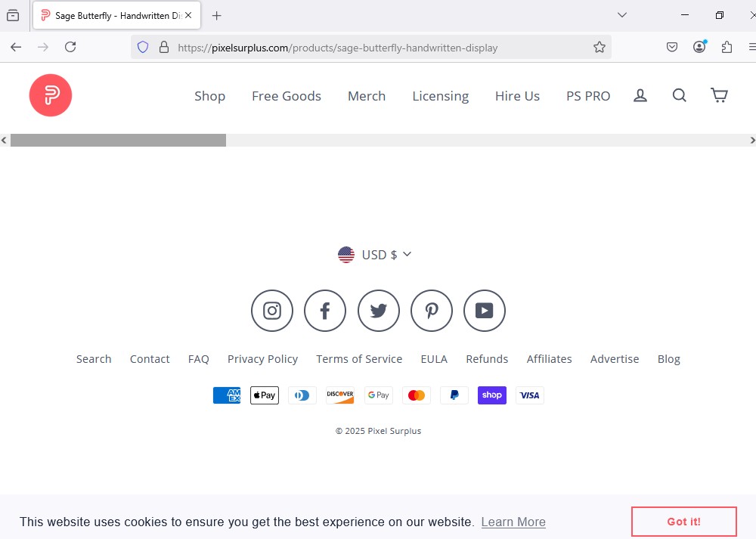Bookmark this page with star icon
756x539 pixels.
point(600,47)
